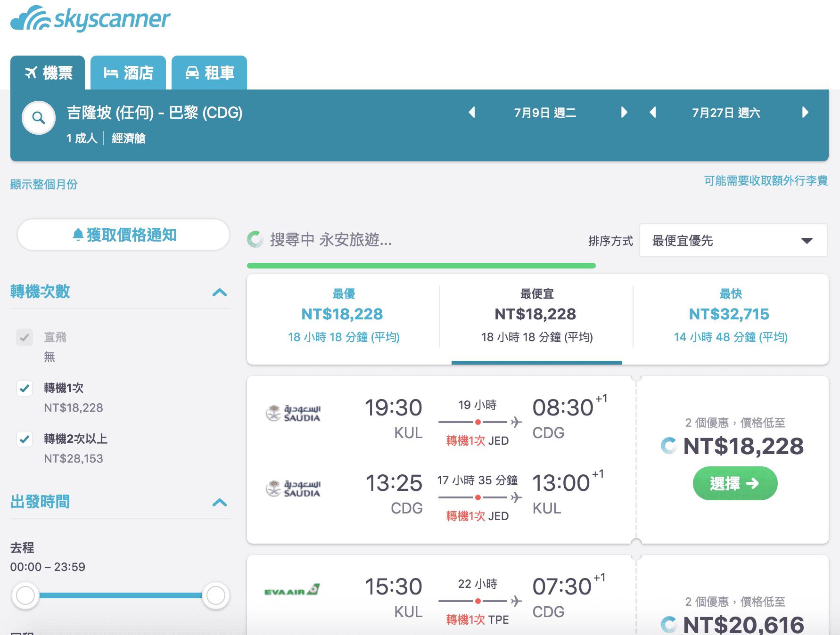The height and width of the screenshot is (635, 840).
Task: Go to next return date after 7月27日
Action: [805, 113]
